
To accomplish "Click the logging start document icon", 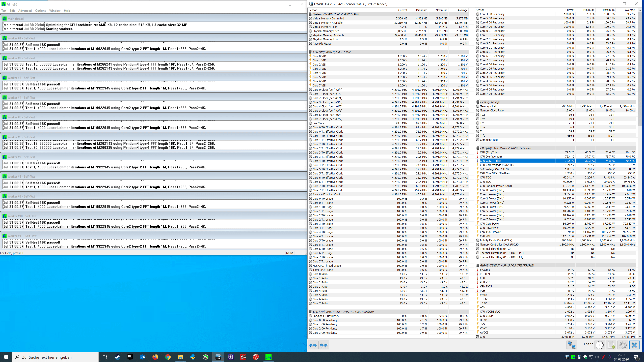I will click(x=611, y=345).
